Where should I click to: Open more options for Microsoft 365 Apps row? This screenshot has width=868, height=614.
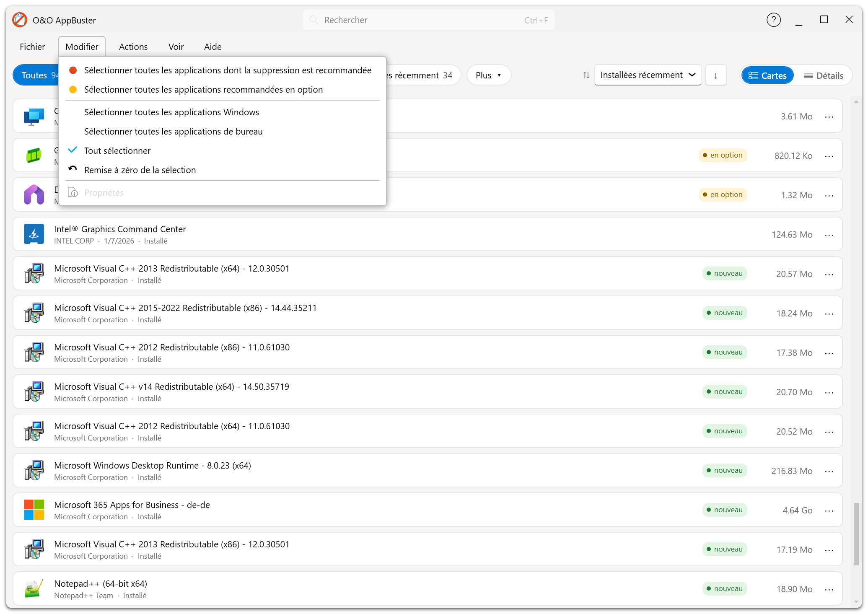coord(829,510)
